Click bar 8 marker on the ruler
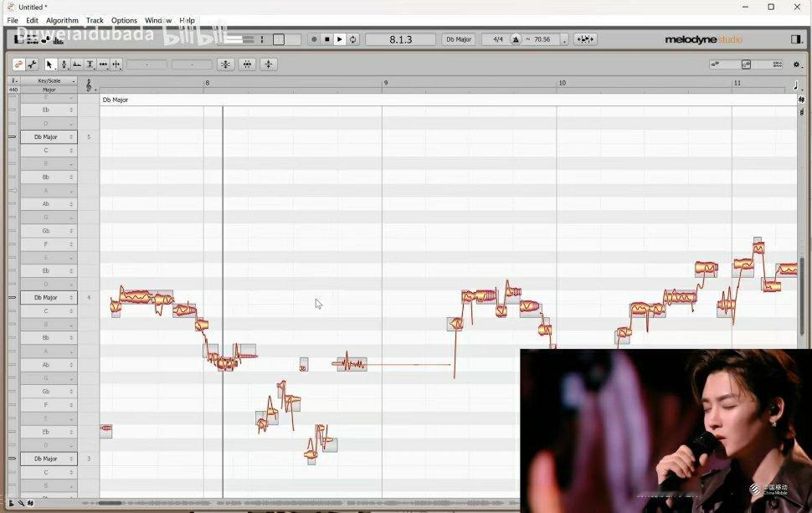This screenshot has height=513, width=812. [207, 83]
